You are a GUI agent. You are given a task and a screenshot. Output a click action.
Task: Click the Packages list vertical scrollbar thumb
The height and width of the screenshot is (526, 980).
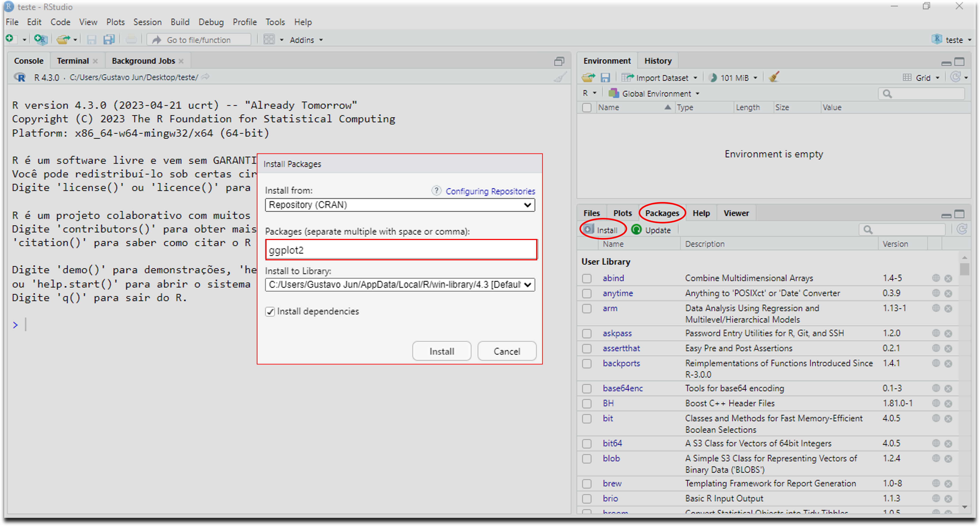[964, 269]
